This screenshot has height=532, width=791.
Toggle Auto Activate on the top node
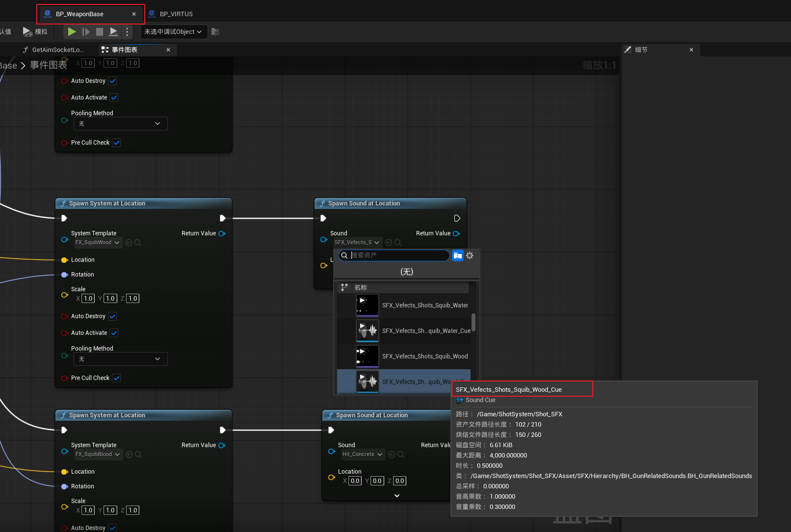click(x=114, y=98)
